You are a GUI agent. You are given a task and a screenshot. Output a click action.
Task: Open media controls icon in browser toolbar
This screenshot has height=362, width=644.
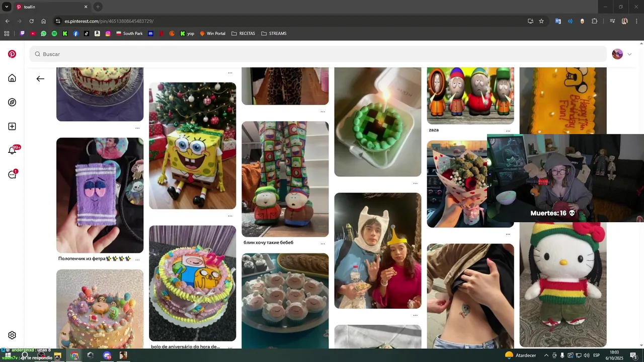coord(612,21)
